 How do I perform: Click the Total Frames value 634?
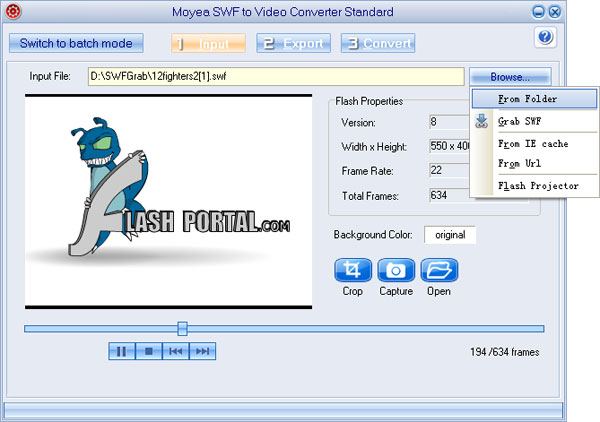[450, 195]
